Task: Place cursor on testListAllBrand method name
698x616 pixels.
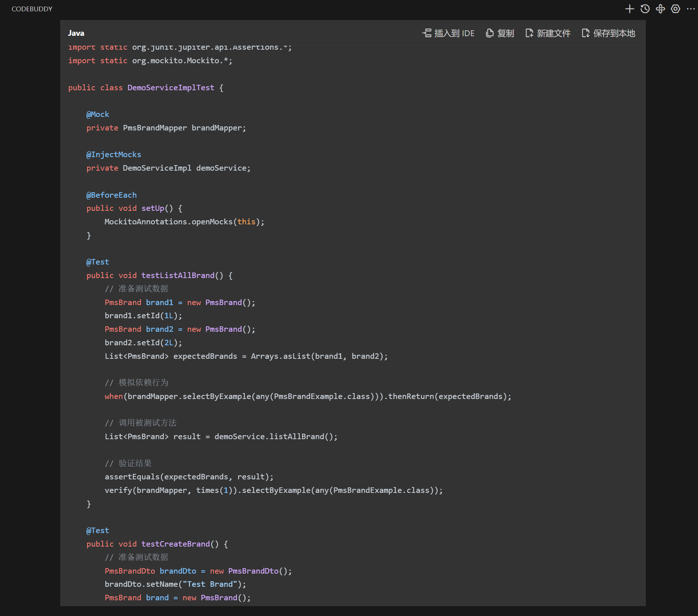Action: pos(178,275)
